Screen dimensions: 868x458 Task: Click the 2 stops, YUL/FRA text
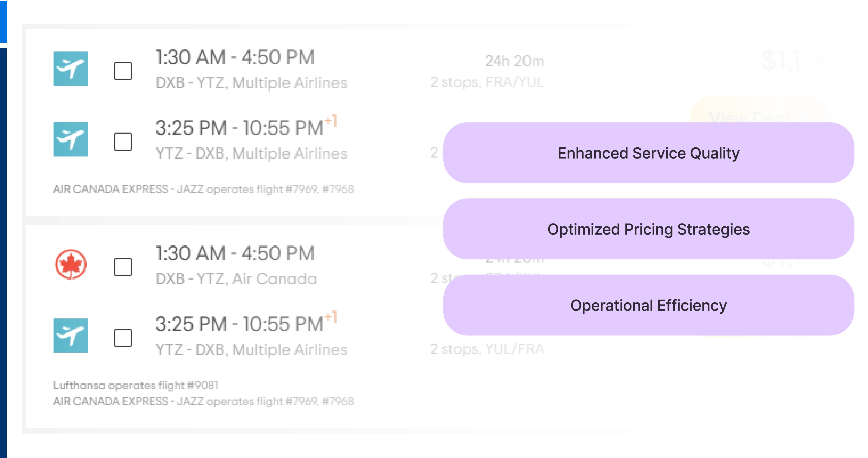tap(487, 349)
